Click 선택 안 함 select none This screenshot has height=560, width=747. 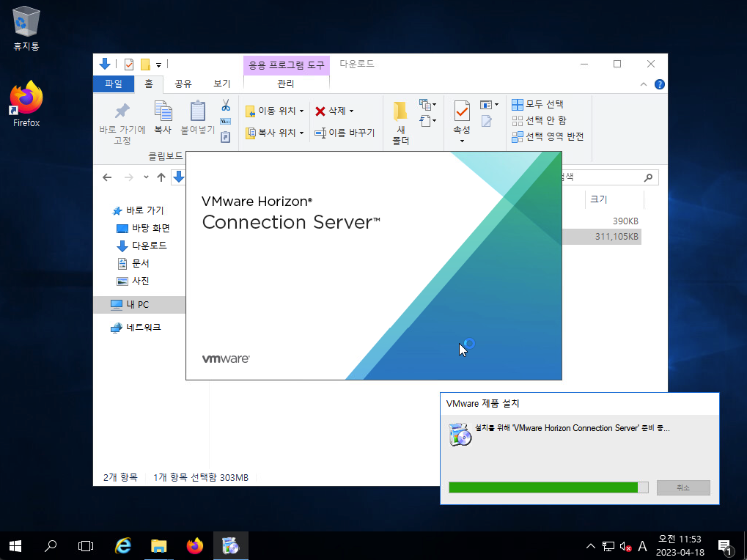(x=539, y=120)
